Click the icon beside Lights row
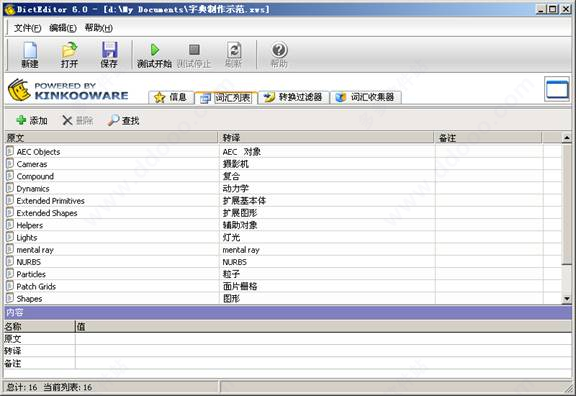The image size is (576, 396). click(10, 237)
